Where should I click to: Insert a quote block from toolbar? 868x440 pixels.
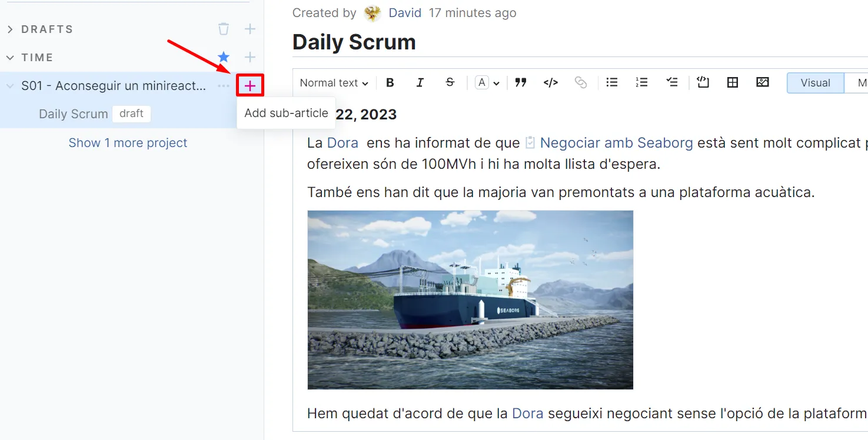[520, 83]
